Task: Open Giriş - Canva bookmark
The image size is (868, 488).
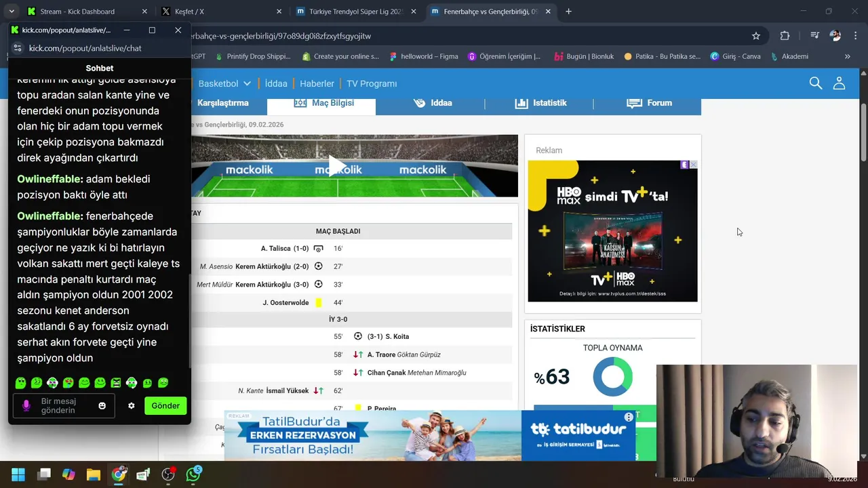Action: pos(736,56)
